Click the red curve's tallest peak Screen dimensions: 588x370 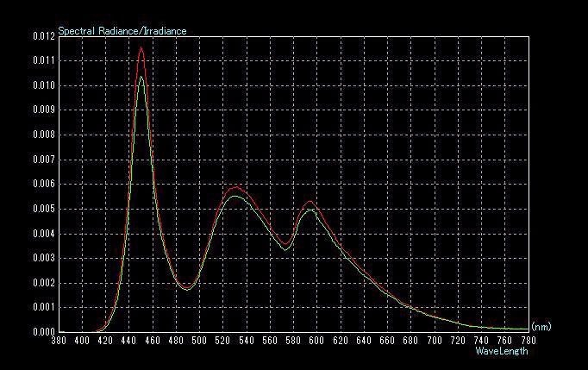[141, 47]
